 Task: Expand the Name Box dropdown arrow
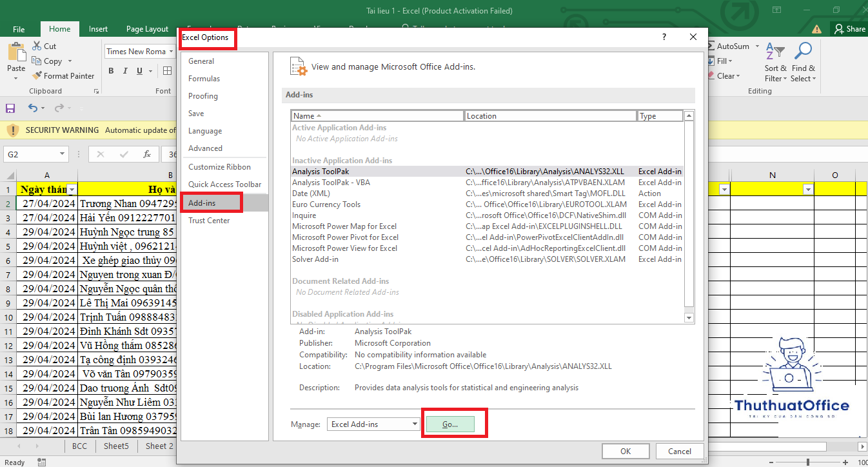click(63, 154)
